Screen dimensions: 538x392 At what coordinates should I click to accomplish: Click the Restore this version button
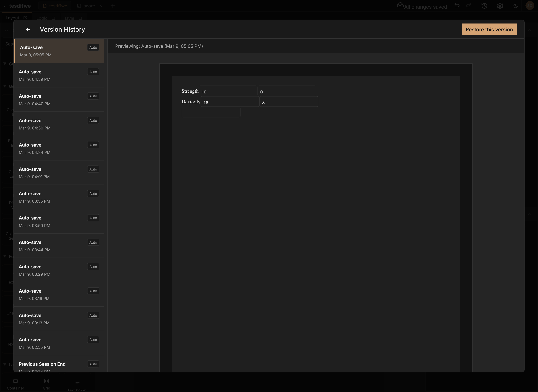(489, 29)
